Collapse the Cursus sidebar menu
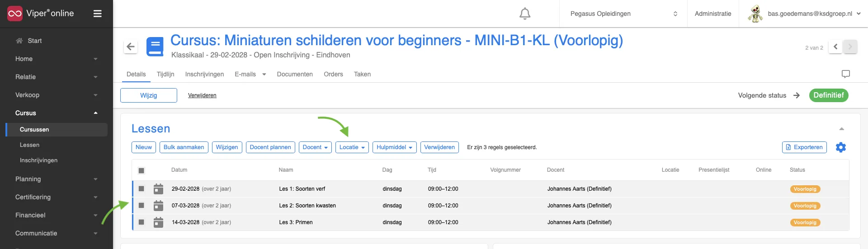 57,113
